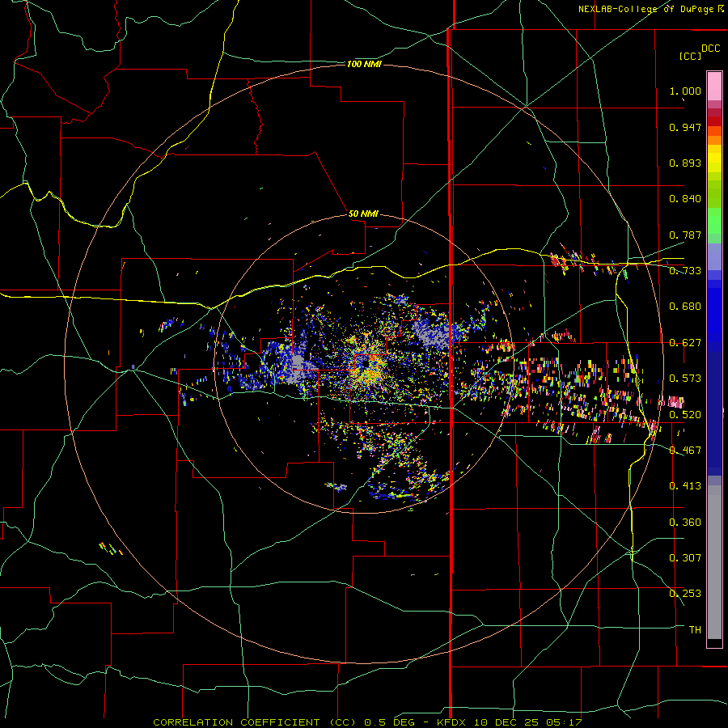Click the 1.000 value on color scale
The image size is (728, 728).
click(685, 91)
